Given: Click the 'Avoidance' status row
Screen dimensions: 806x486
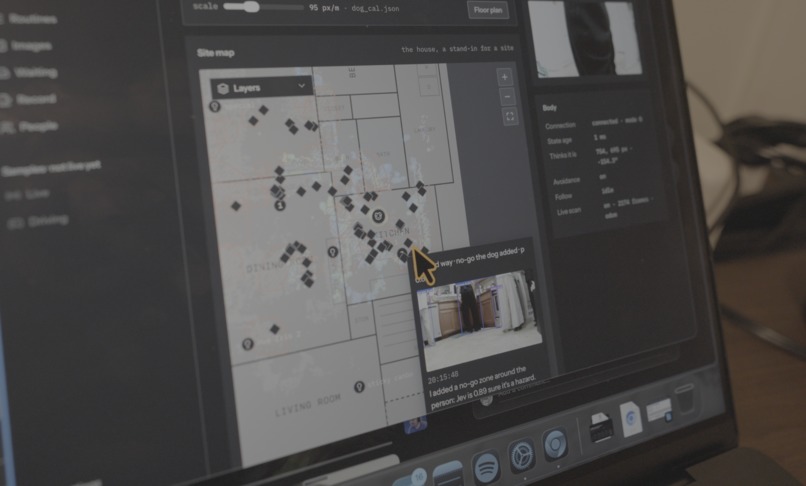Looking at the screenshot, I should [x=579, y=179].
